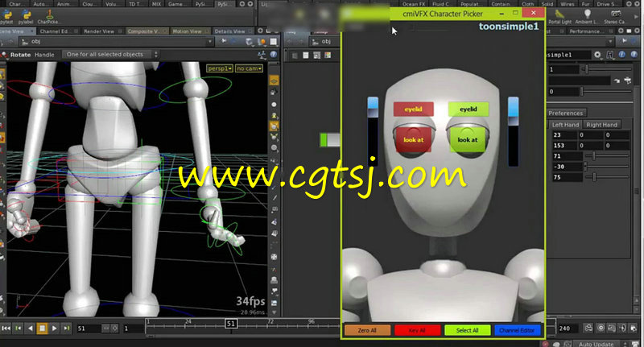The width and height of the screenshot is (644, 347).
Task: Select the green look at eye control
Action: [x=468, y=139]
